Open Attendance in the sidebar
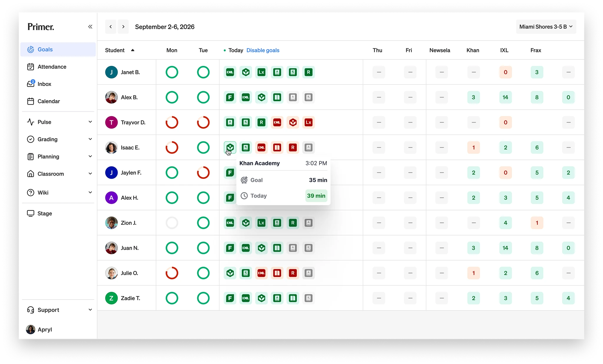 click(58, 67)
